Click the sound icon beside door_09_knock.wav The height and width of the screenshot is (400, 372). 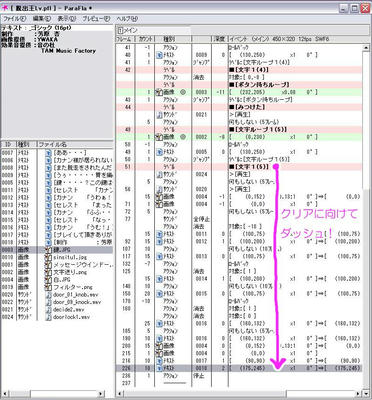(x=48, y=302)
